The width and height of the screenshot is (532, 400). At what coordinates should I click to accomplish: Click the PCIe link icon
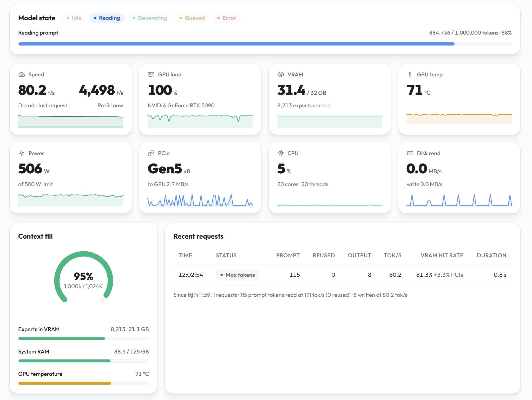tap(151, 153)
